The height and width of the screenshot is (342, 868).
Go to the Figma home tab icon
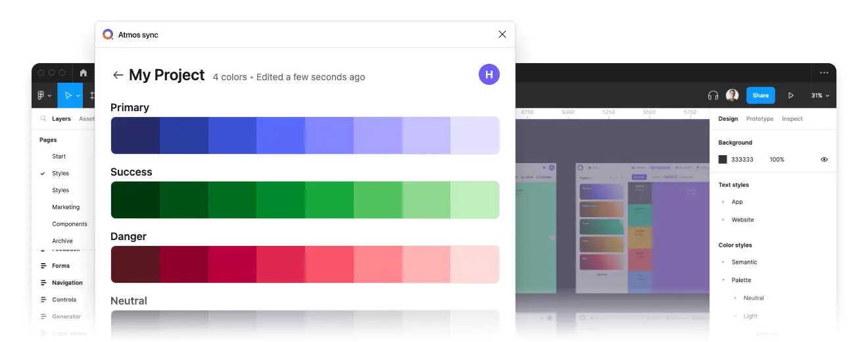point(83,73)
